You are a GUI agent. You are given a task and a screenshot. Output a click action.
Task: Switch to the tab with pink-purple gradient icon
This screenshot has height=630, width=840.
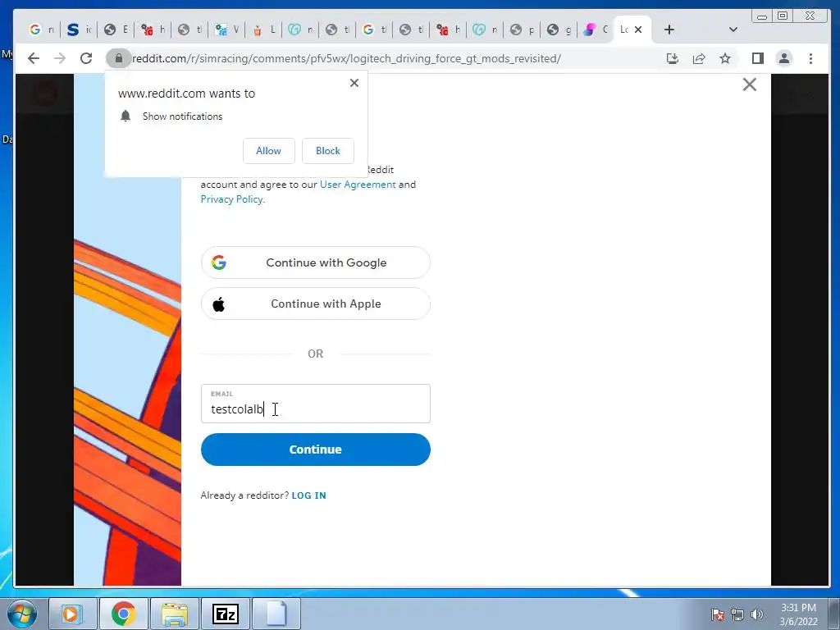coord(596,30)
